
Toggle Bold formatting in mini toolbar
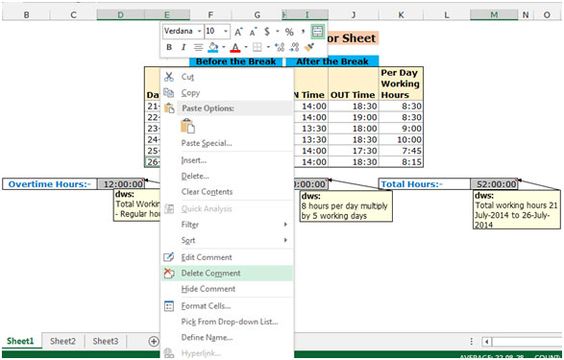tap(169, 47)
